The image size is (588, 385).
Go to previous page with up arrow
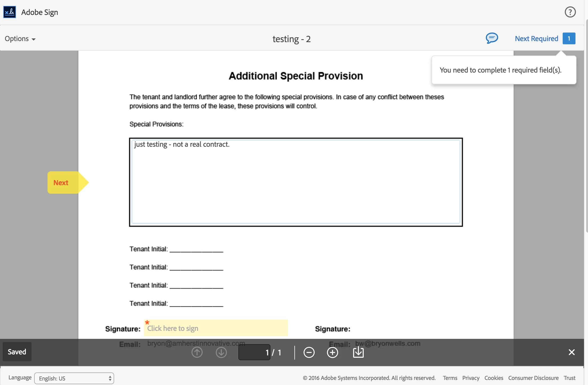tap(197, 352)
